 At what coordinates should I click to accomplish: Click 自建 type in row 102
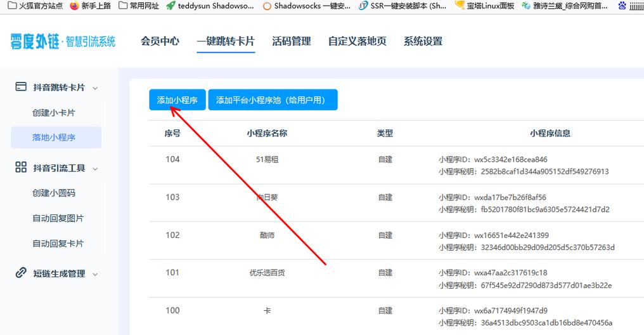pos(385,235)
